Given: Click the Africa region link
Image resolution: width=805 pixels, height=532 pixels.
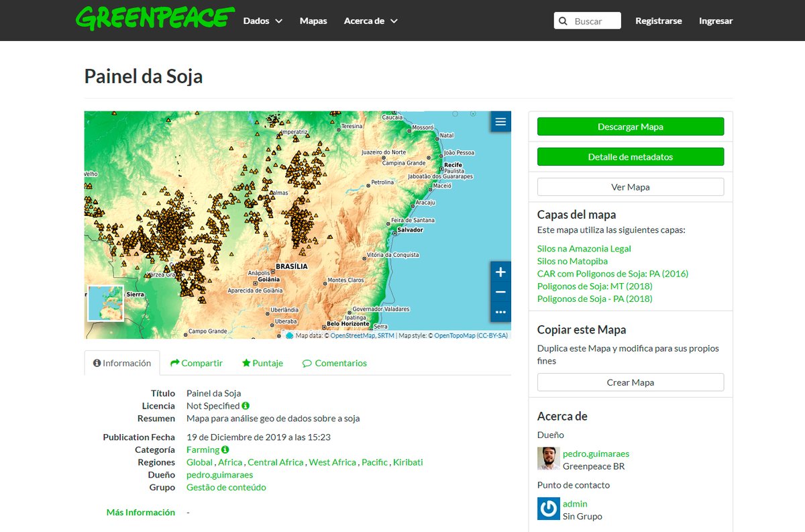Looking at the screenshot, I should click(x=230, y=462).
